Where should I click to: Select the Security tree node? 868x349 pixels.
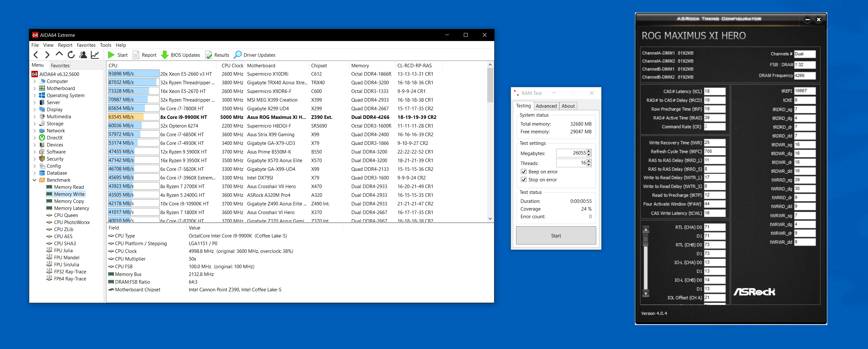55,159
